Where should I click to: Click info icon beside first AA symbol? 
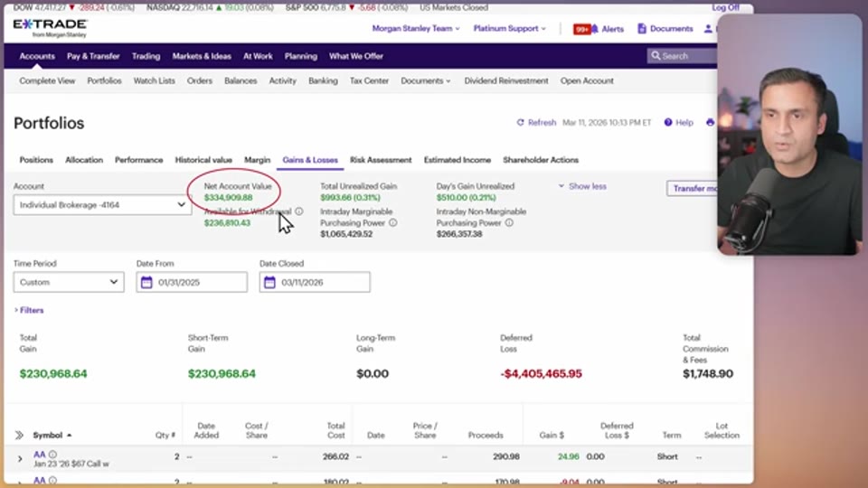(x=52, y=455)
